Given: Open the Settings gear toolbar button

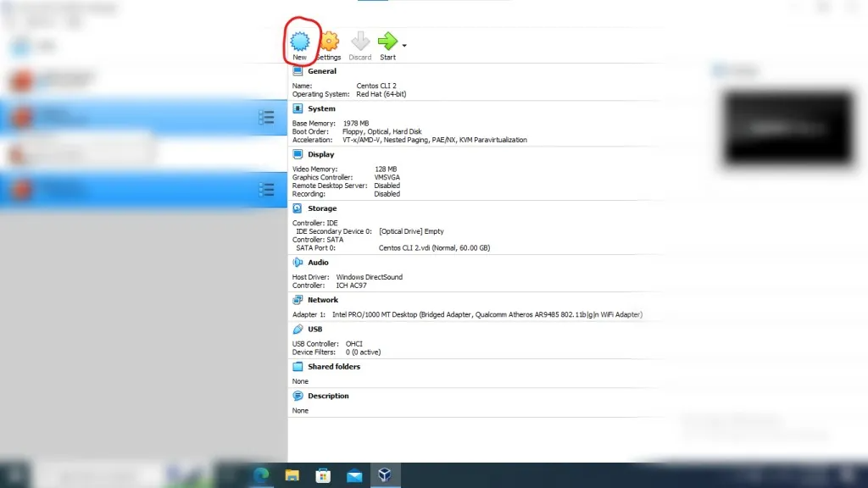Looking at the screenshot, I should pos(330,46).
